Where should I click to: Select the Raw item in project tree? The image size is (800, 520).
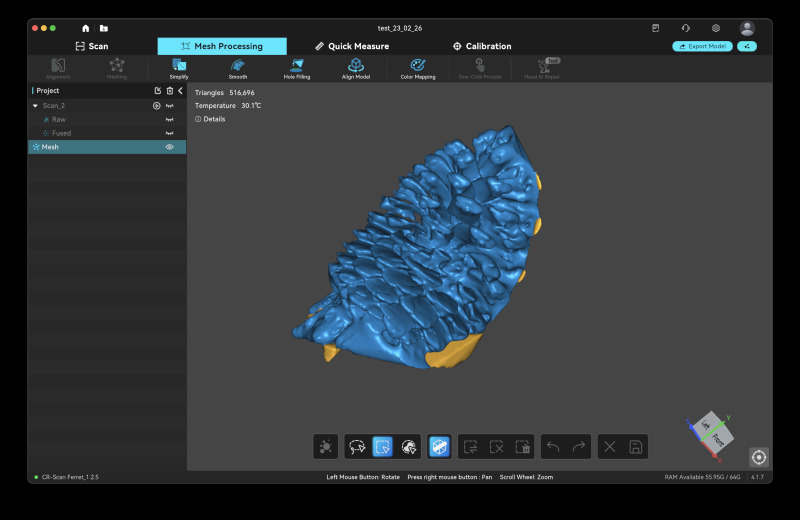(x=59, y=119)
